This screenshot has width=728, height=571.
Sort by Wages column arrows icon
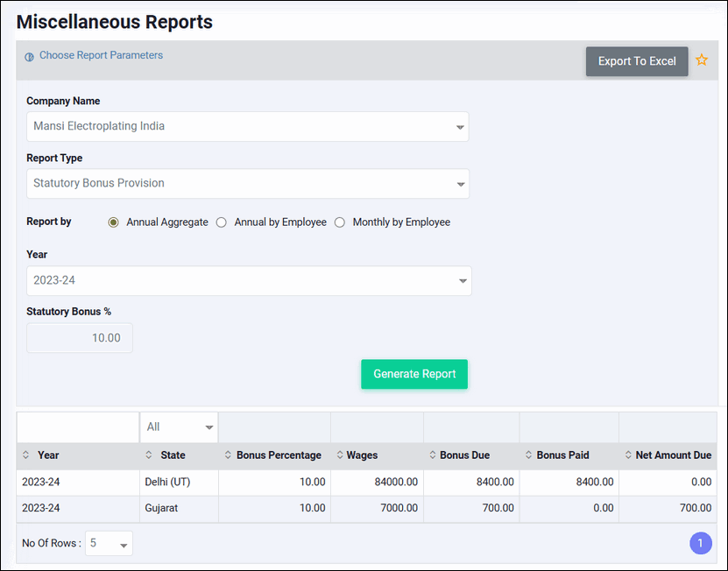[x=339, y=455]
